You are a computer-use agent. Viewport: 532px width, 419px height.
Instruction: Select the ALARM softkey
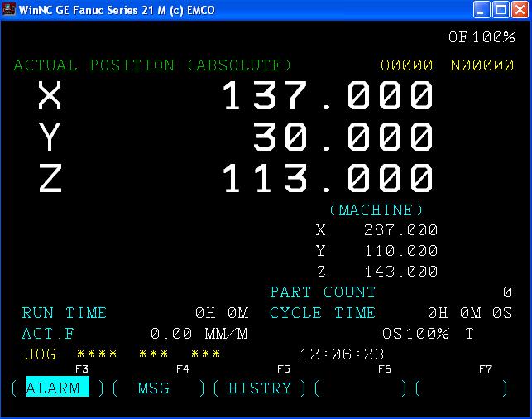point(58,387)
